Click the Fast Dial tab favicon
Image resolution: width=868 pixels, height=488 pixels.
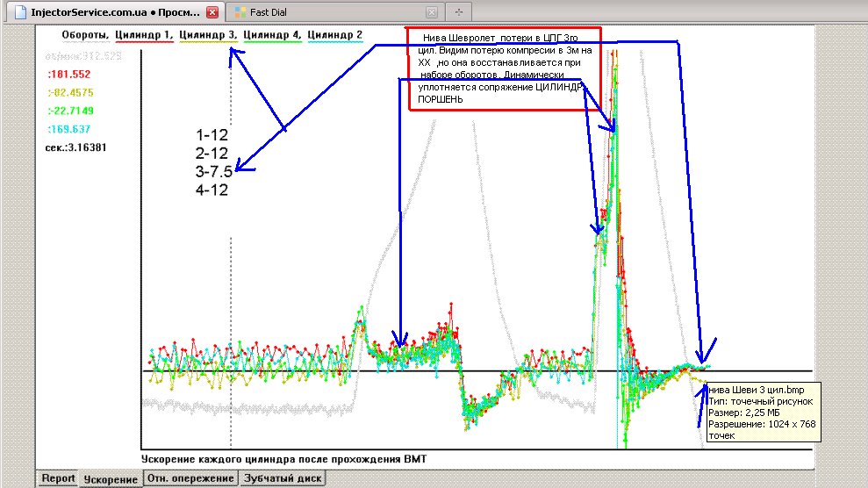240,12
